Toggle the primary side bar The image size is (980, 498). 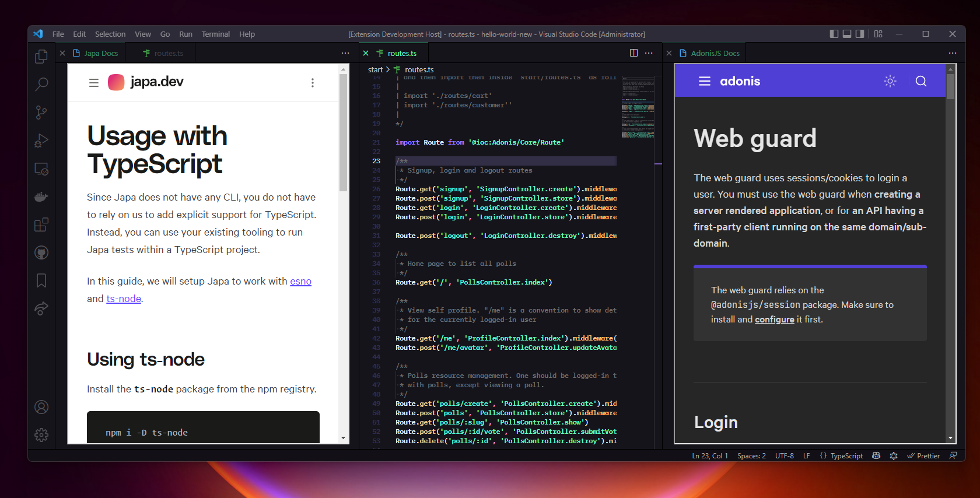[x=834, y=34]
